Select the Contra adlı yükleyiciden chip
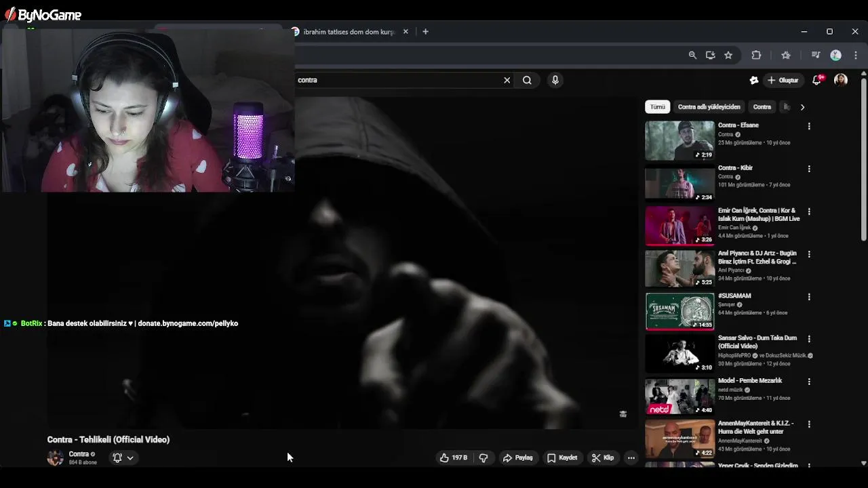The width and height of the screenshot is (868, 488). pos(709,106)
